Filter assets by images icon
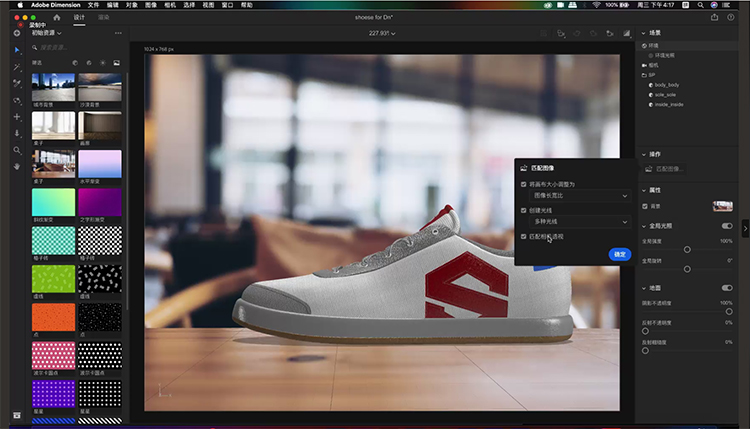Screen dimensions: 750x429 pyautogui.click(x=117, y=63)
